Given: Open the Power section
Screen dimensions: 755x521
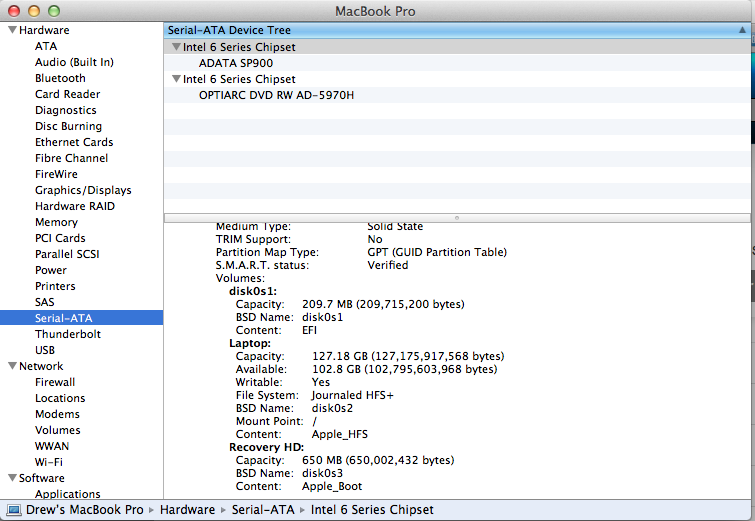Looking at the screenshot, I should pyautogui.click(x=51, y=270).
